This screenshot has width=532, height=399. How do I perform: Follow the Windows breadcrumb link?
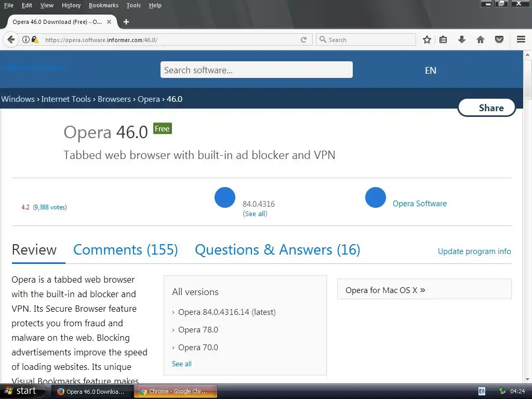[x=18, y=99]
